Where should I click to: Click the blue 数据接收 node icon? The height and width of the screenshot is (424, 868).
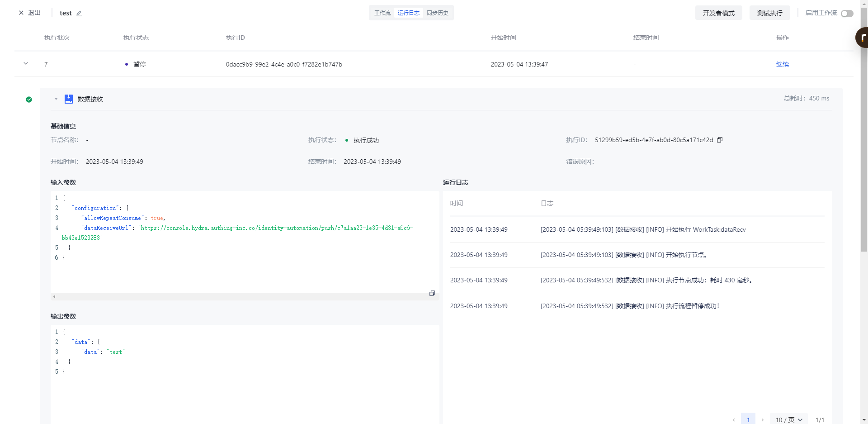69,99
